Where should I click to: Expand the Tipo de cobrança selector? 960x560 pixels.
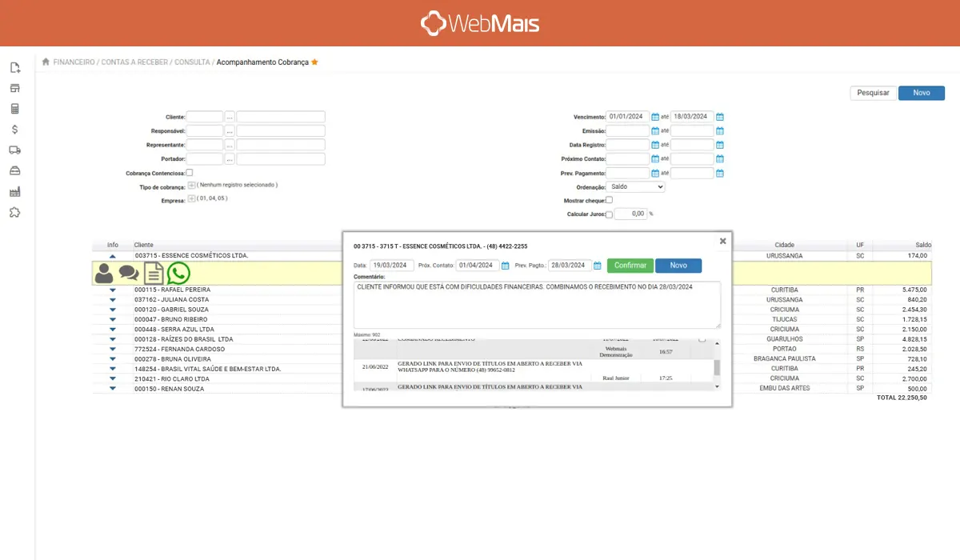coord(191,186)
